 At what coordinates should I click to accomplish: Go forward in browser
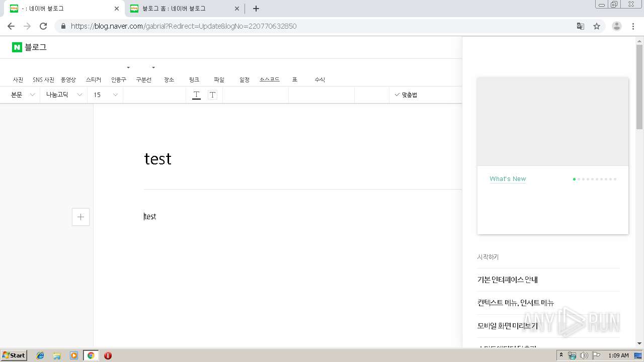tap(27, 26)
